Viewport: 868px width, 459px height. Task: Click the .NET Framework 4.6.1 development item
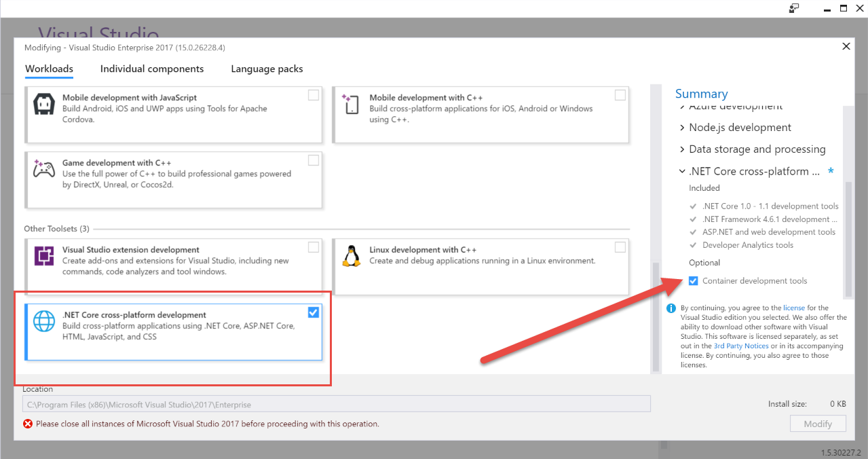click(x=770, y=219)
